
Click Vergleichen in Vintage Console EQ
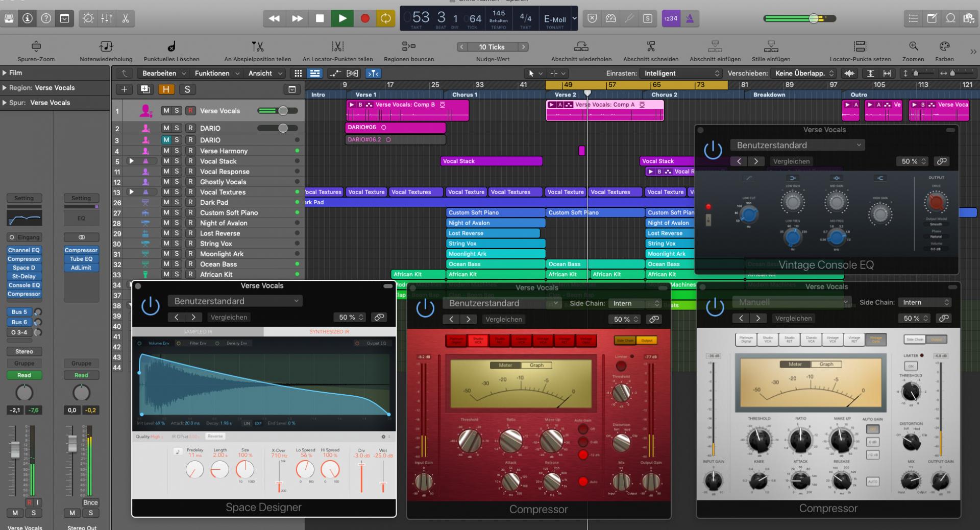(x=791, y=161)
